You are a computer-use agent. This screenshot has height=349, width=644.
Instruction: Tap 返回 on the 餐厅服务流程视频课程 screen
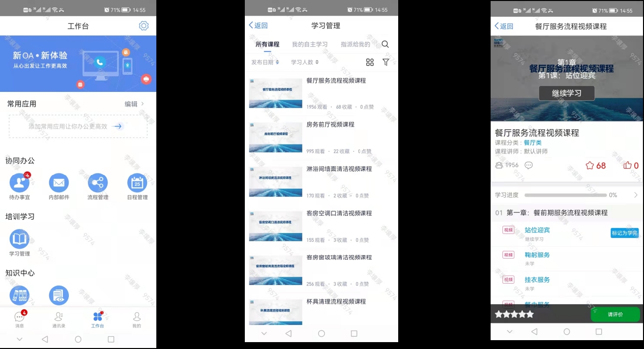504,26
